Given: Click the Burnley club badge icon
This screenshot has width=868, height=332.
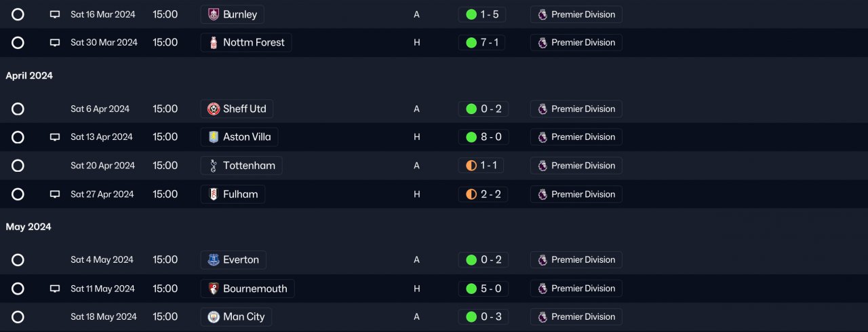Looking at the screenshot, I should pos(214,14).
